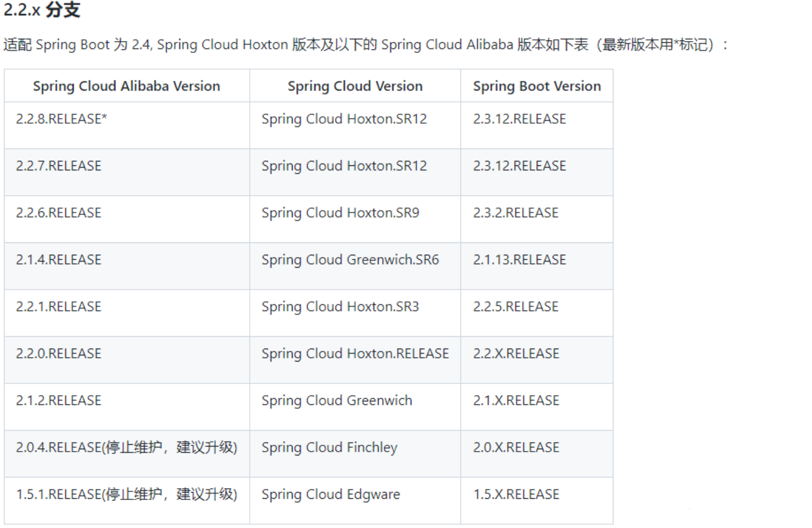Select the Spring Cloud Edgware cell
This screenshot has height=528, width=812.
[330, 494]
